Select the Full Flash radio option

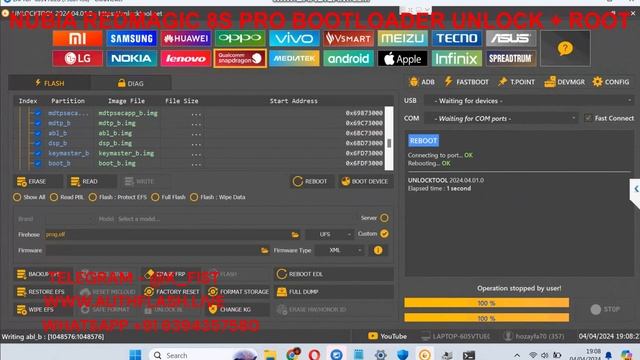(x=155, y=197)
